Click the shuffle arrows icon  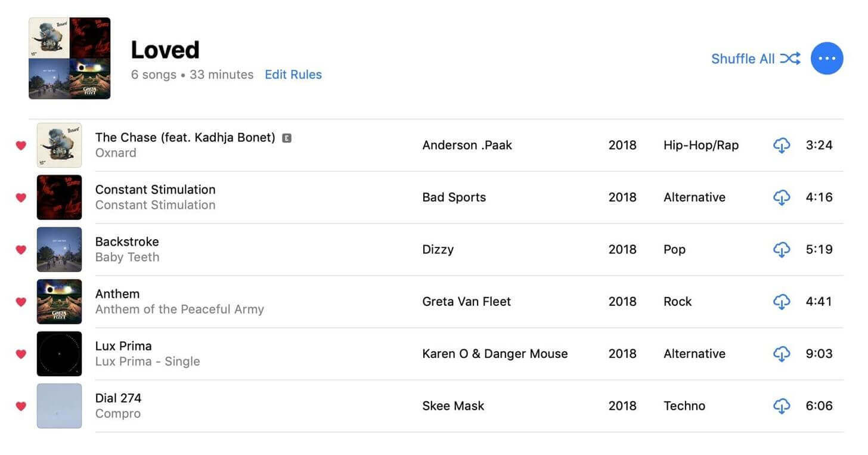[x=790, y=58]
